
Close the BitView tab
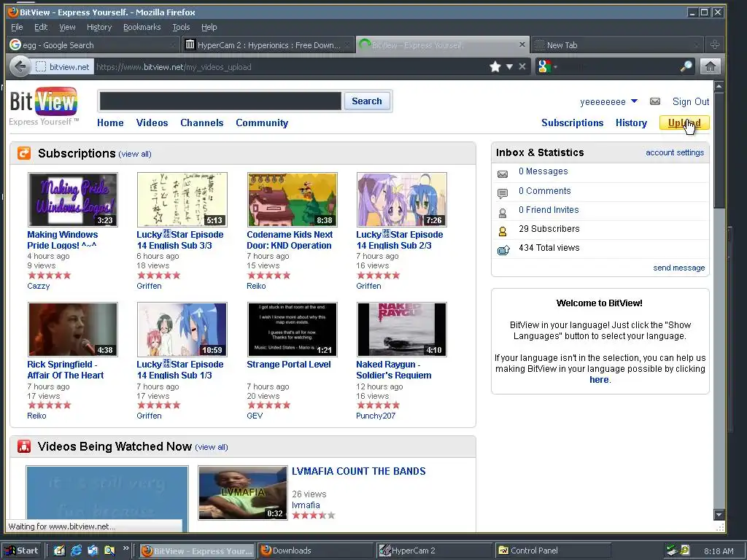click(x=522, y=44)
